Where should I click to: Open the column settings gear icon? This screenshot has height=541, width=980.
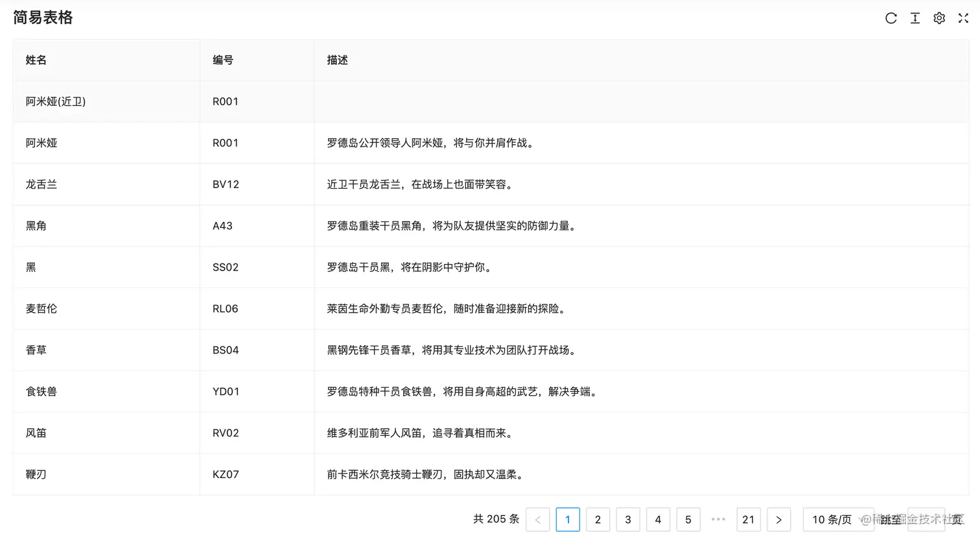(939, 18)
